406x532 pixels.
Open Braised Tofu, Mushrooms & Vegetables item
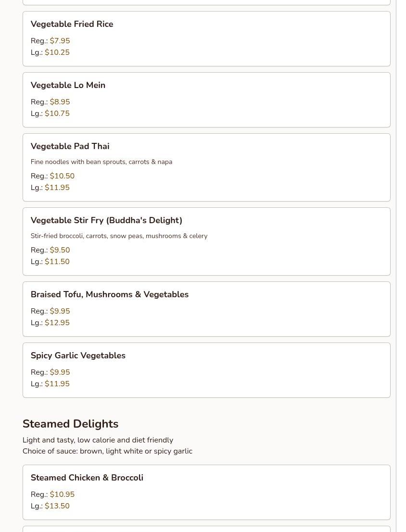tap(109, 294)
